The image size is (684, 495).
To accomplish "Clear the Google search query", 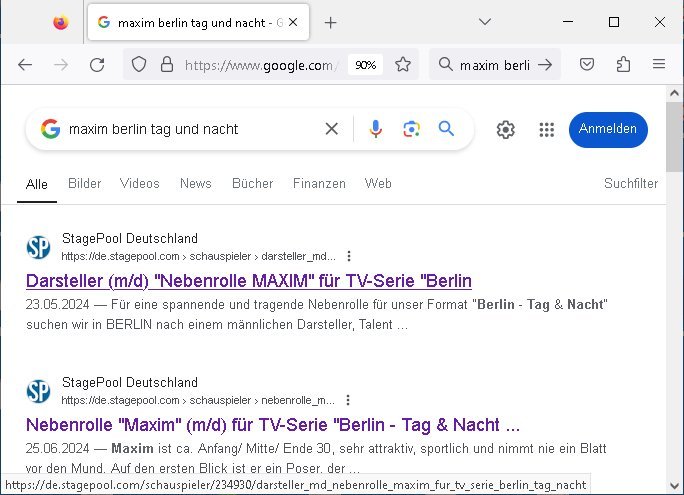I will point(332,129).
